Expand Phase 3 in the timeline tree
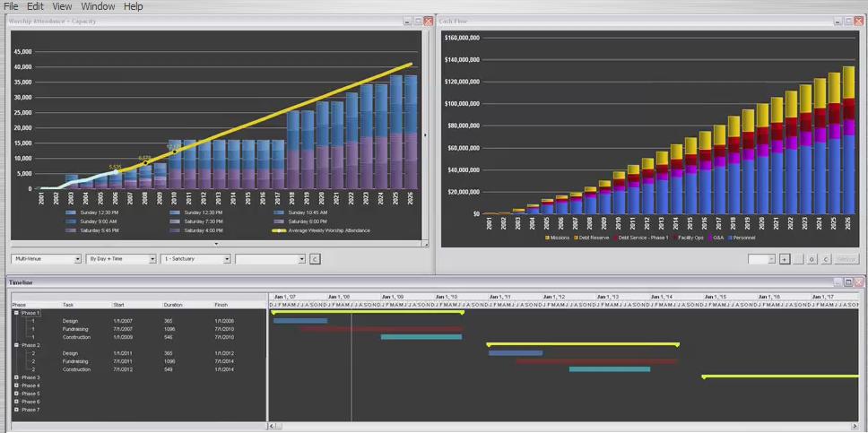The image size is (868, 433). tap(16, 377)
